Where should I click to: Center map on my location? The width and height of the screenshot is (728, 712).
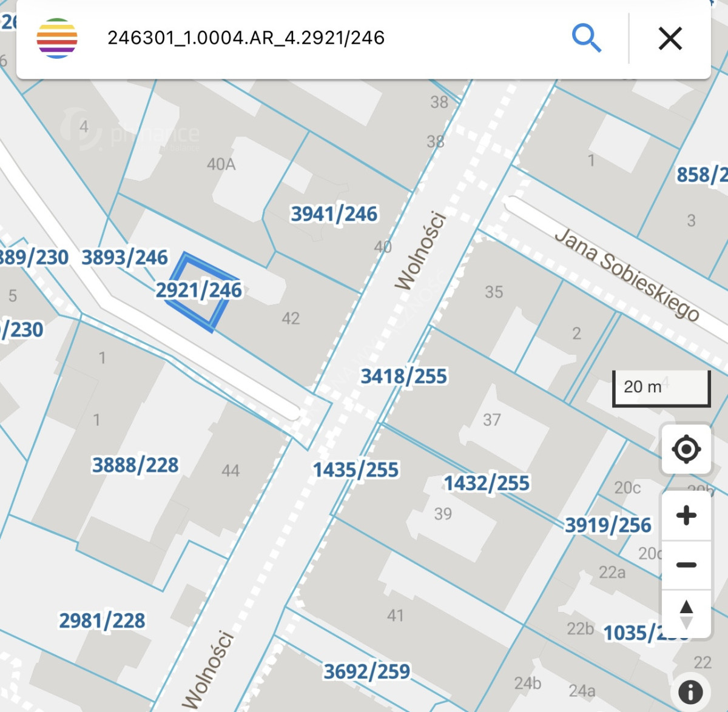[x=686, y=449]
